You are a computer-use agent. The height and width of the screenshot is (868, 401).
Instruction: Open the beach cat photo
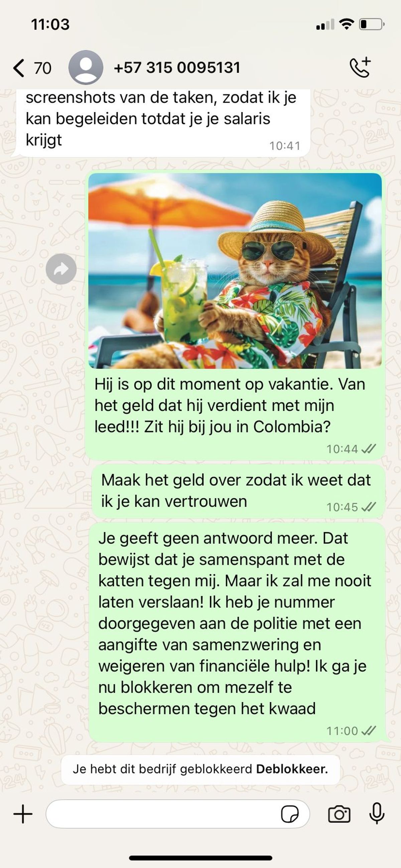(x=235, y=271)
